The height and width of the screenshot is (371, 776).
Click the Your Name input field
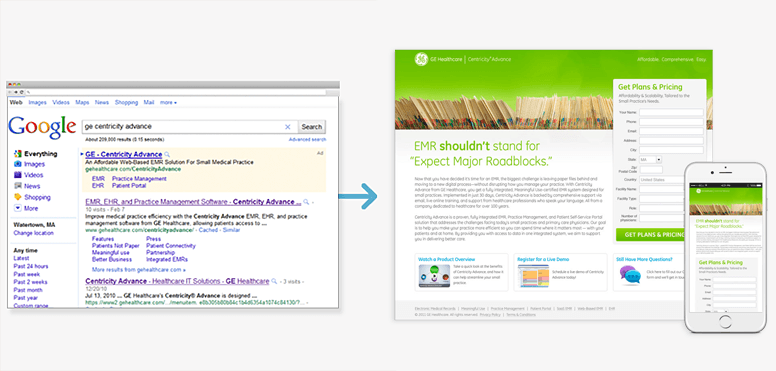coord(671,112)
